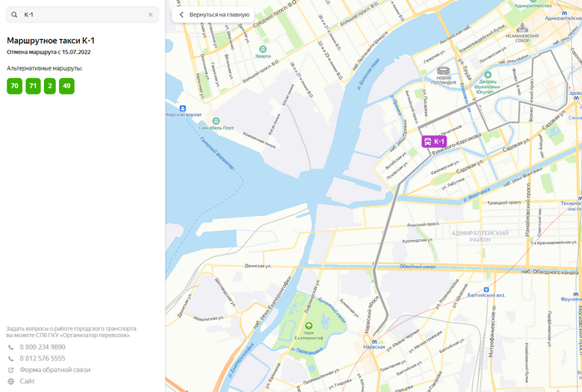Open the Сайт website link

coord(27,381)
